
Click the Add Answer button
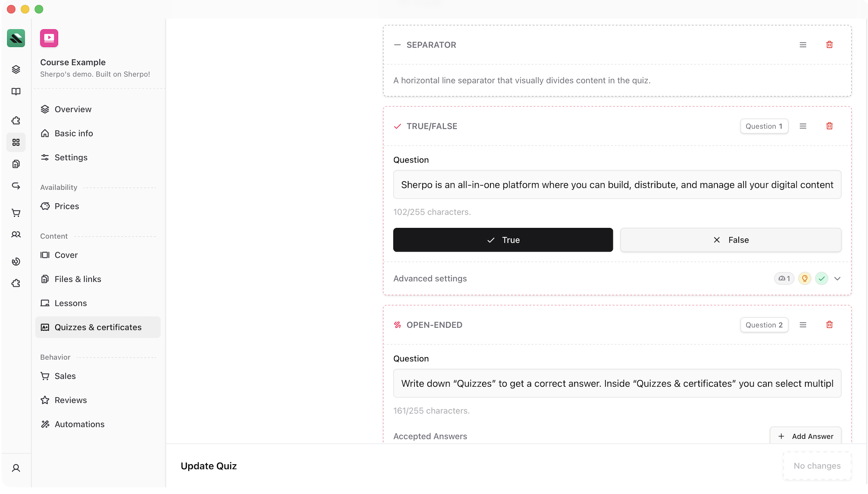805,436
